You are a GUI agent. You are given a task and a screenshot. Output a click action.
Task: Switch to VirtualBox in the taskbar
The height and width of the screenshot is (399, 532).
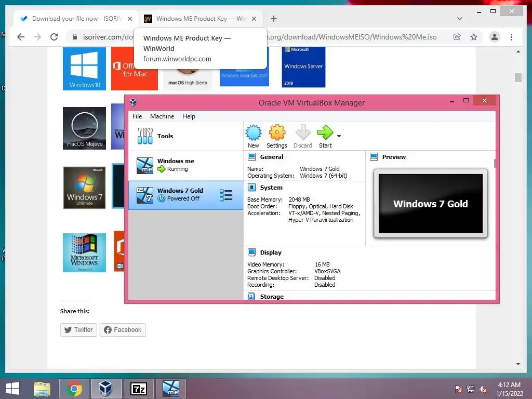pyautogui.click(x=106, y=389)
